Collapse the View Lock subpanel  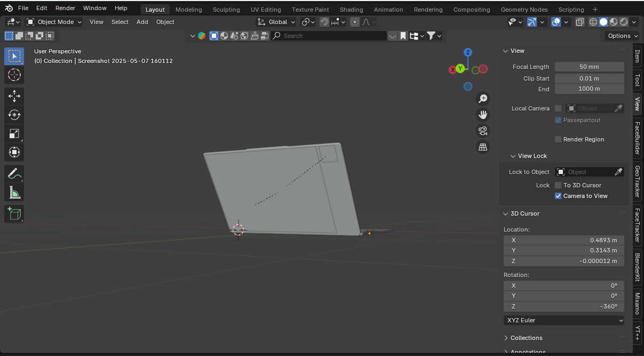tap(513, 156)
